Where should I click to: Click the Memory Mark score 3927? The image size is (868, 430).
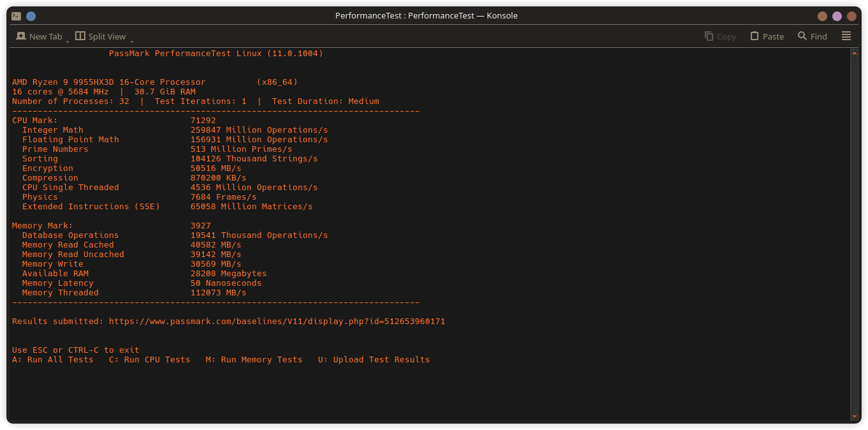point(201,226)
